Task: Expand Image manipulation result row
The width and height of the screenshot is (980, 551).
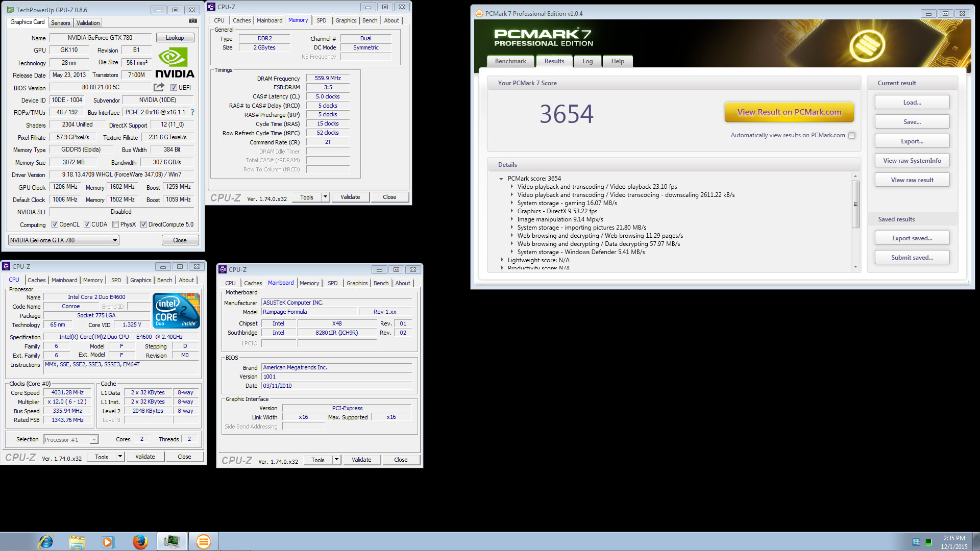Action: (x=512, y=219)
